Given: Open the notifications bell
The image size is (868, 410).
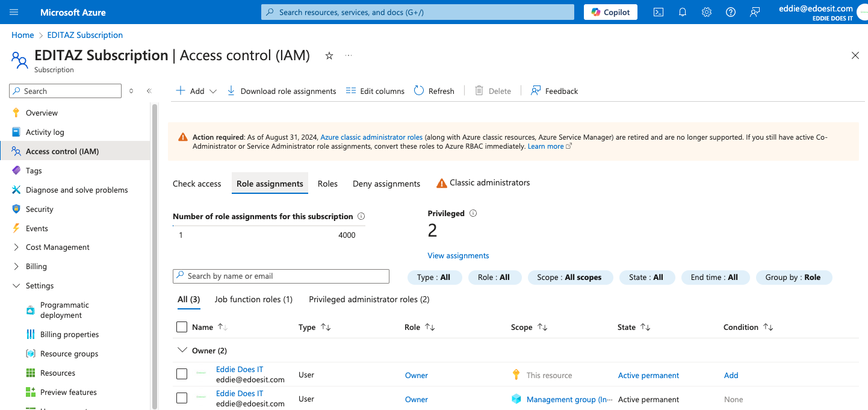Looking at the screenshot, I should pos(683,12).
